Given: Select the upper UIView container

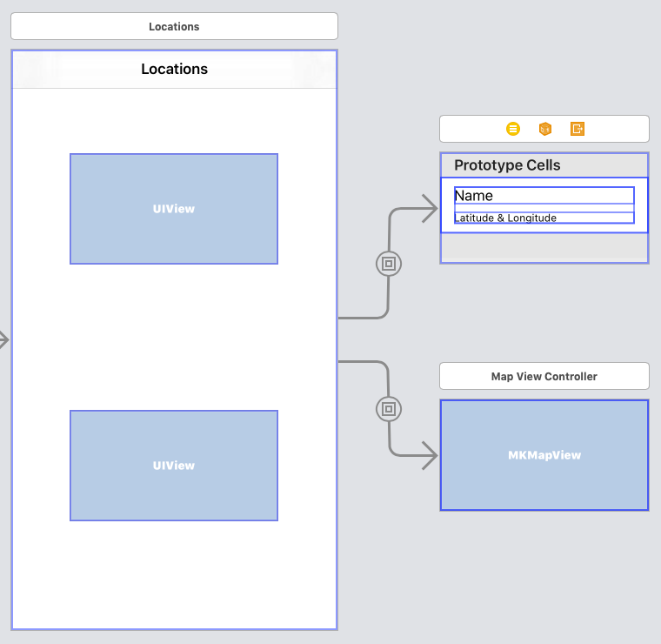Looking at the screenshot, I should pos(174,209).
